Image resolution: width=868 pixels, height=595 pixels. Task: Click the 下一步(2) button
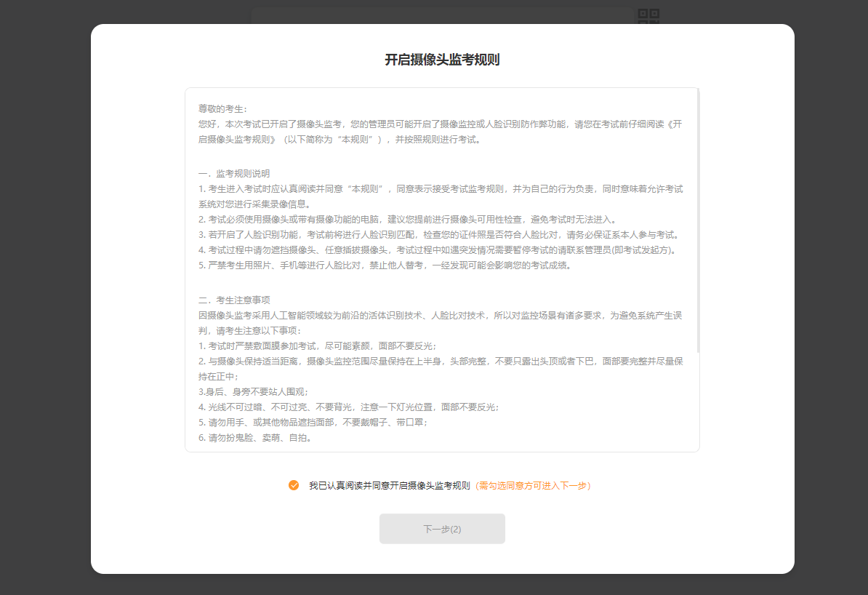click(442, 529)
